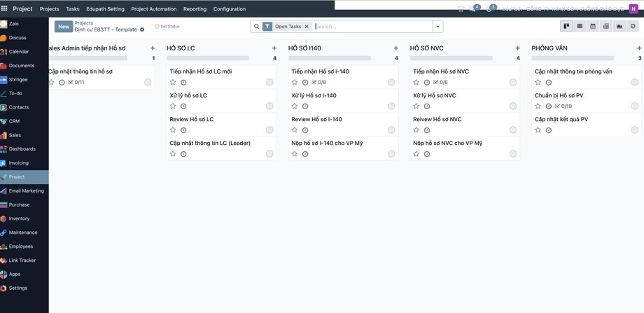This screenshot has height=313, width=644.
Task: Go back via Projects breadcrumb link
Action: click(84, 23)
